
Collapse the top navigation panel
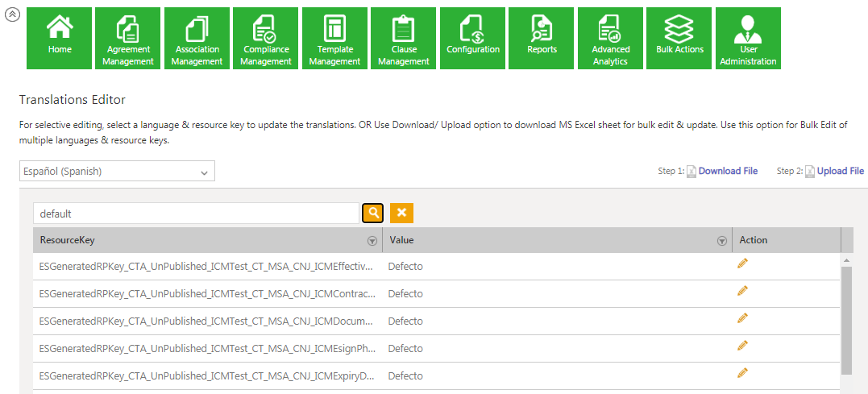pos(12,15)
